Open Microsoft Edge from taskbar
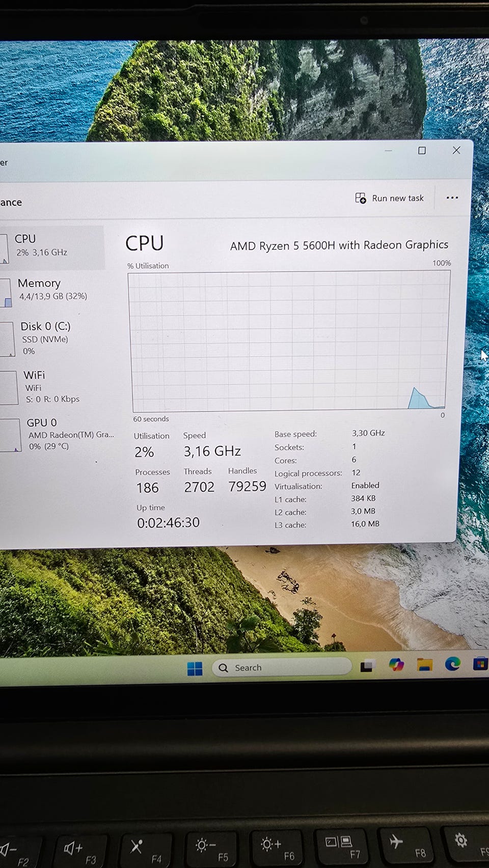This screenshot has width=489, height=868. (x=452, y=664)
